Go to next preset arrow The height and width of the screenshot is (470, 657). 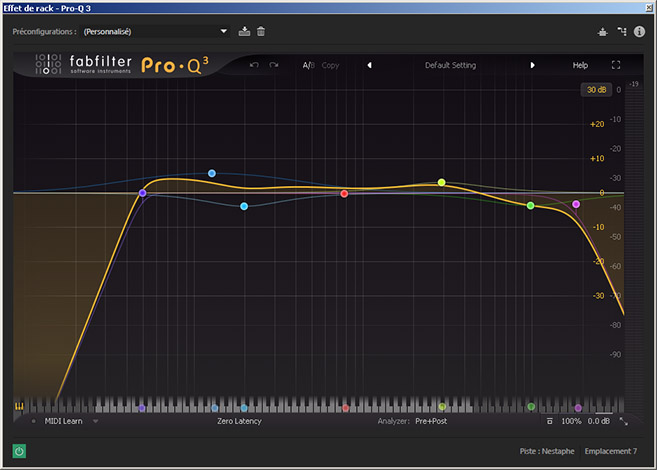point(532,65)
